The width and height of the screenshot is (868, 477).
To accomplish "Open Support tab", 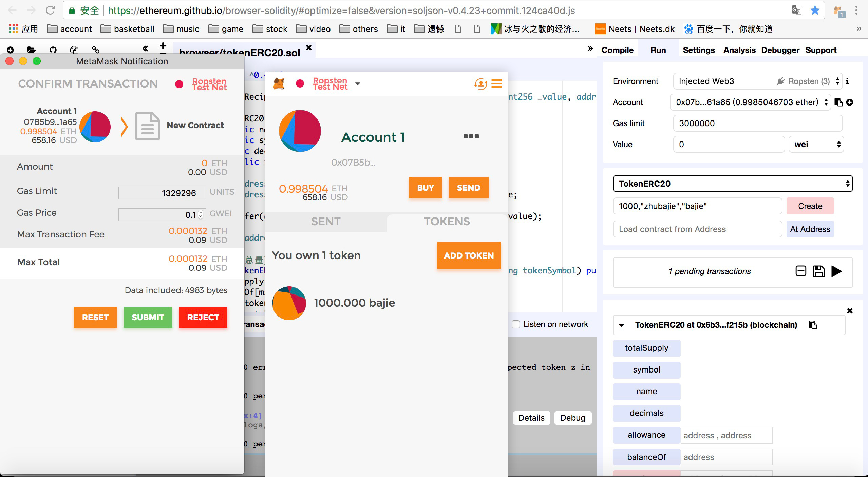I will pos(821,50).
